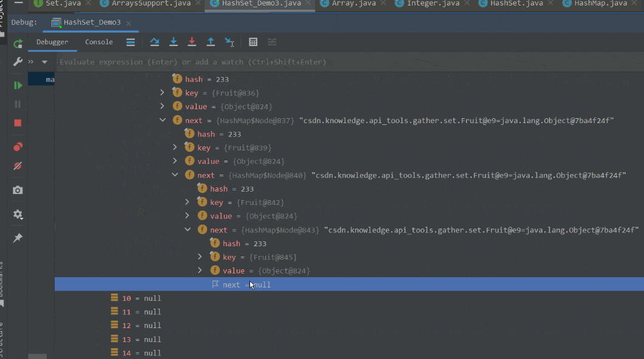
Task: Expand key = {Fruit@842} node
Action: pos(188,202)
